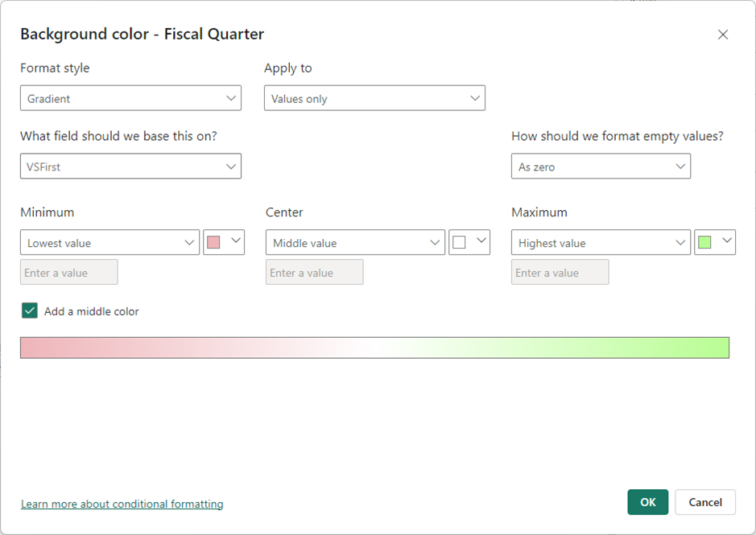
Task: Close the Background color dialog
Action: [722, 35]
